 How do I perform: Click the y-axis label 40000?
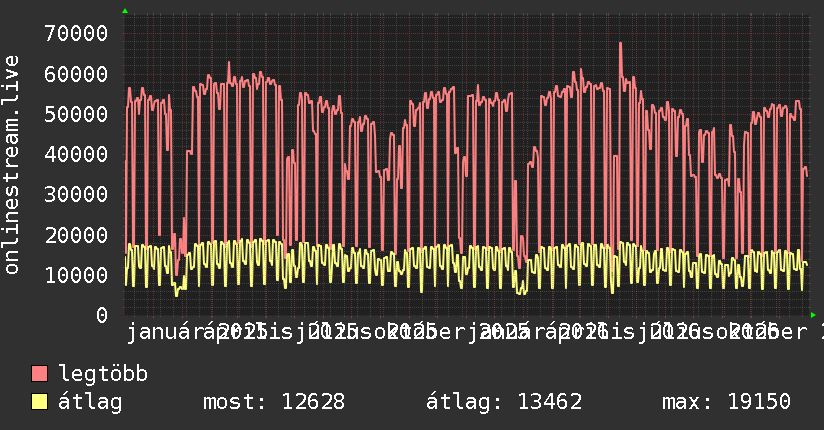76,154
